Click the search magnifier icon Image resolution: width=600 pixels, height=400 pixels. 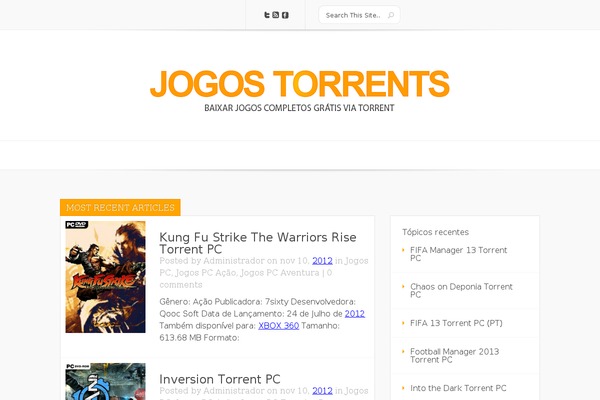click(391, 15)
